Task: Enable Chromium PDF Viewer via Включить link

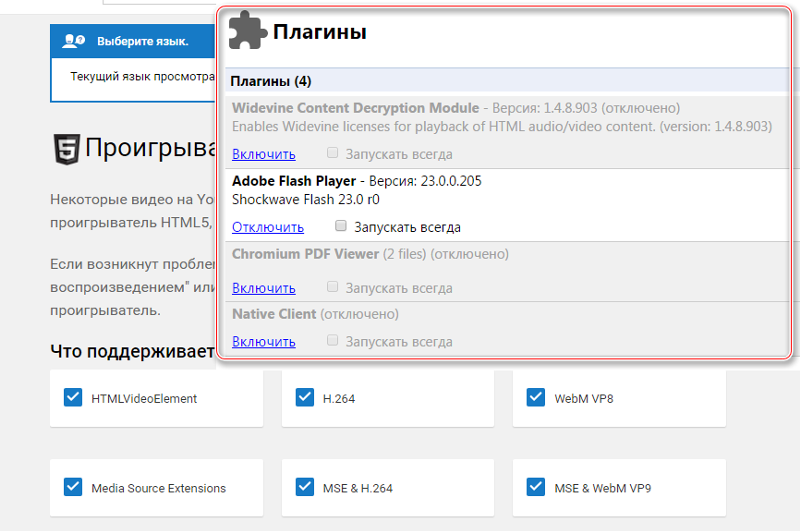Action: pyautogui.click(x=263, y=288)
